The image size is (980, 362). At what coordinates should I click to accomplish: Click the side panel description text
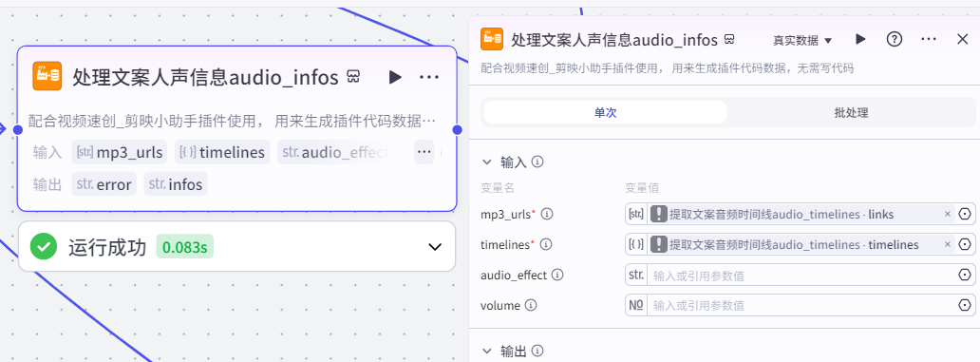[x=667, y=67]
